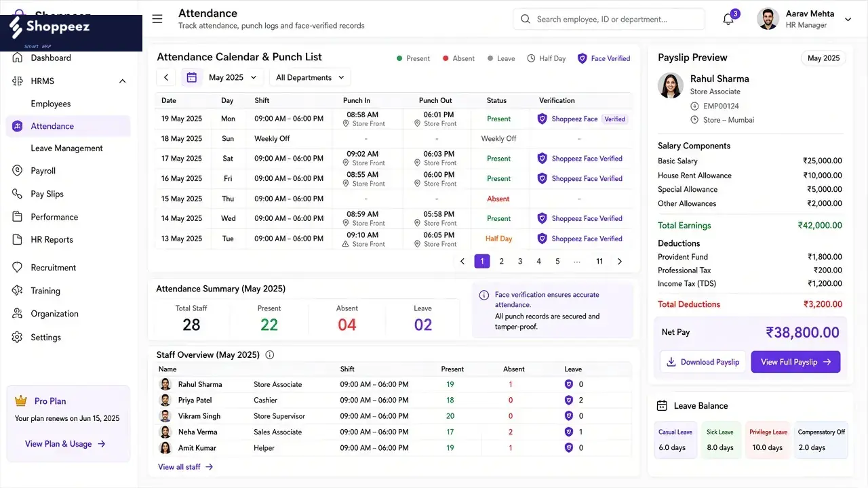Click the Leave Balance calendar icon

662,405
